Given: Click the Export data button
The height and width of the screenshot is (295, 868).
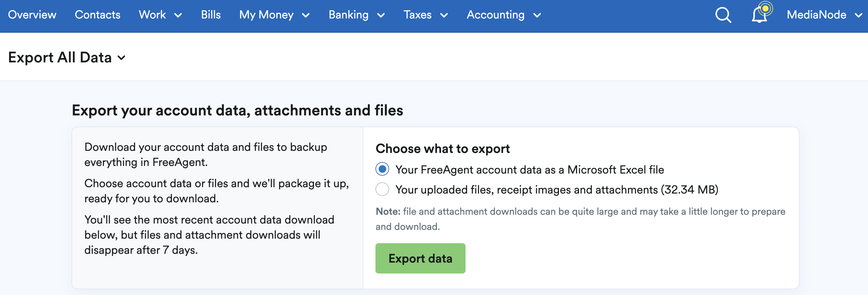Looking at the screenshot, I should coord(420,258).
